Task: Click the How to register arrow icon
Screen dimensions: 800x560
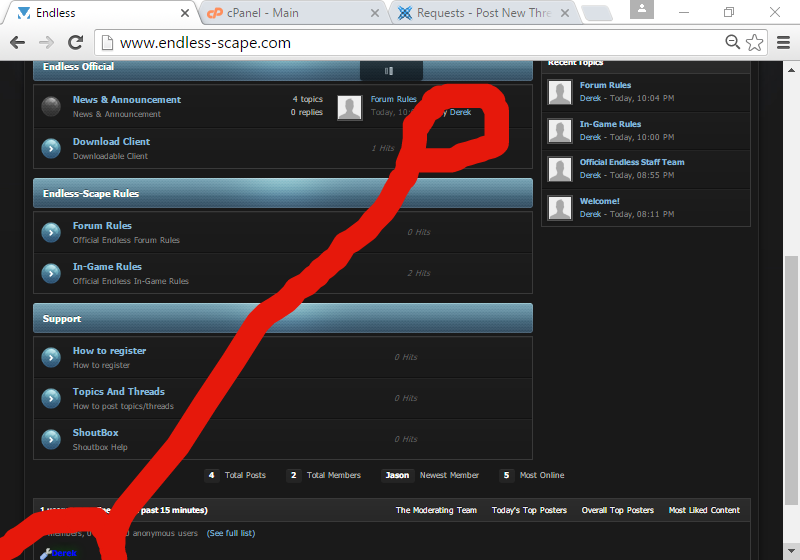Action: point(51,358)
